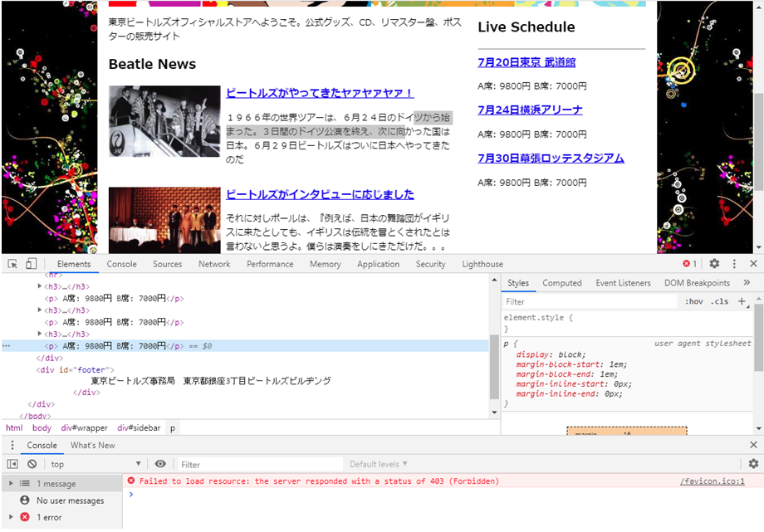Toggle the device toolbar icon
Image resolution: width=764 pixels, height=532 pixels.
coord(32,264)
